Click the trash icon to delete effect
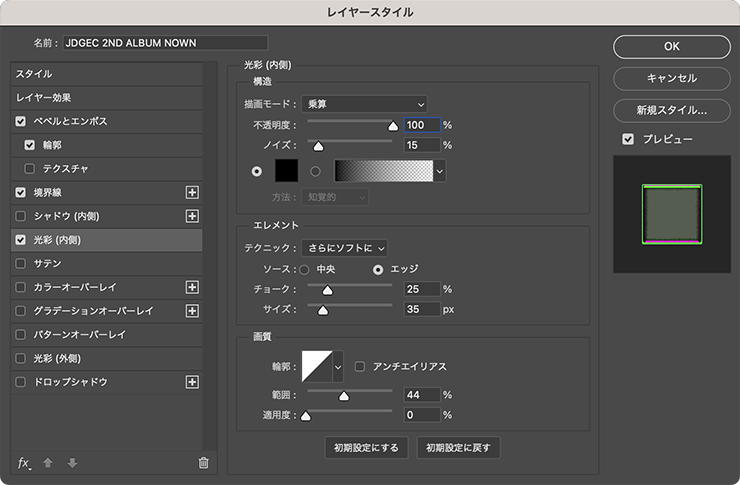 tap(203, 462)
